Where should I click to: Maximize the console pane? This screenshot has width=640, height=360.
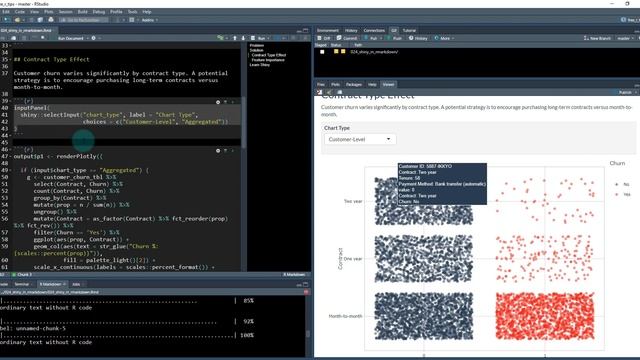click(x=306, y=284)
